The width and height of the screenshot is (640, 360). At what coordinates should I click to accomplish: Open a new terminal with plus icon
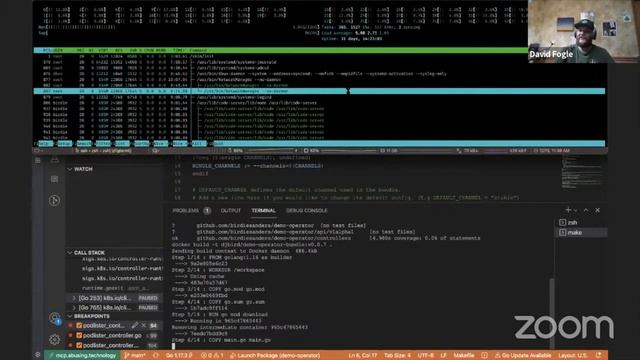(568, 210)
